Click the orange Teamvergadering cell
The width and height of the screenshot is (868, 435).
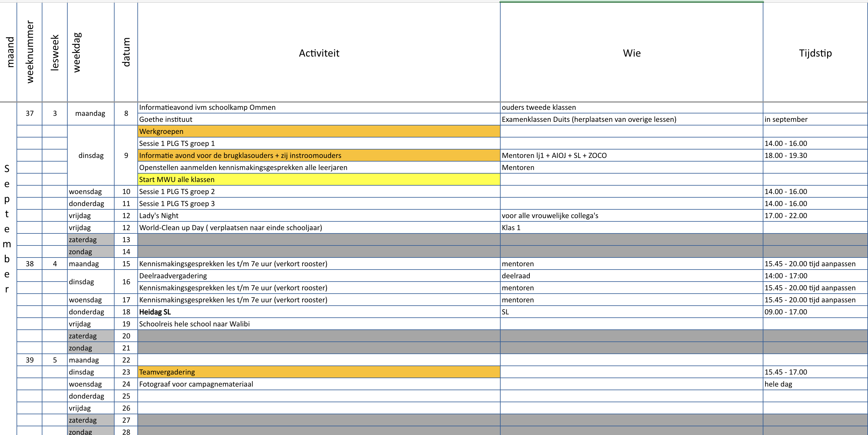pyautogui.click(x=319, y=372)
